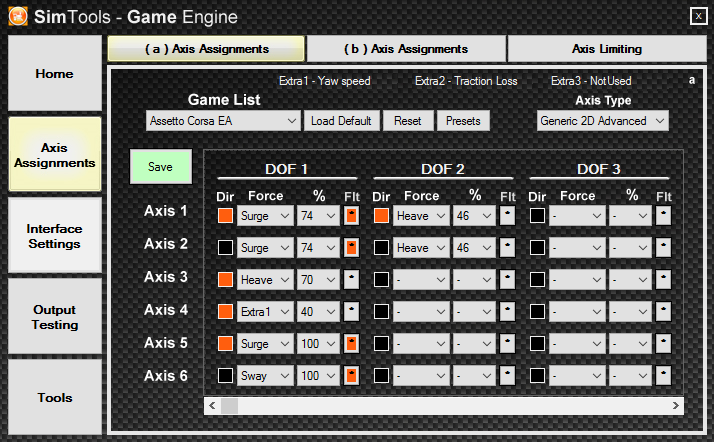Image resolution: width=714 pixels, height=442 pixels.
Task: Switch to (b) Axis Assignments tab
Action: click(406, 49)
